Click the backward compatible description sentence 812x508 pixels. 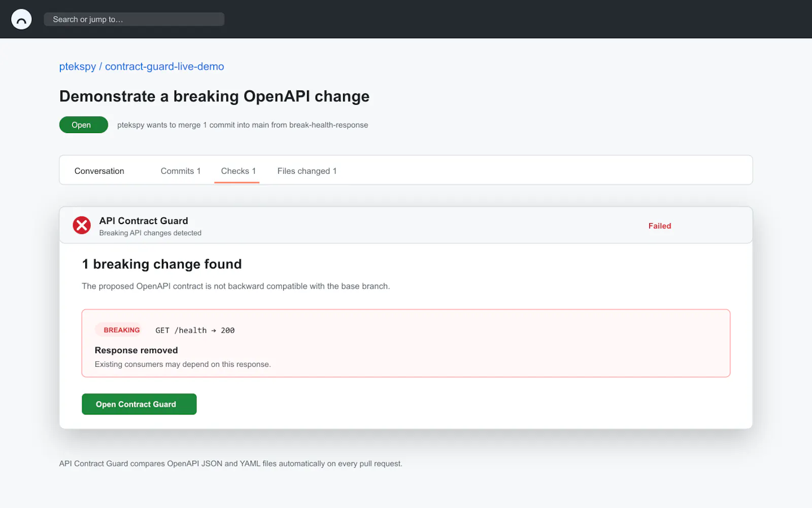[236, 286]
